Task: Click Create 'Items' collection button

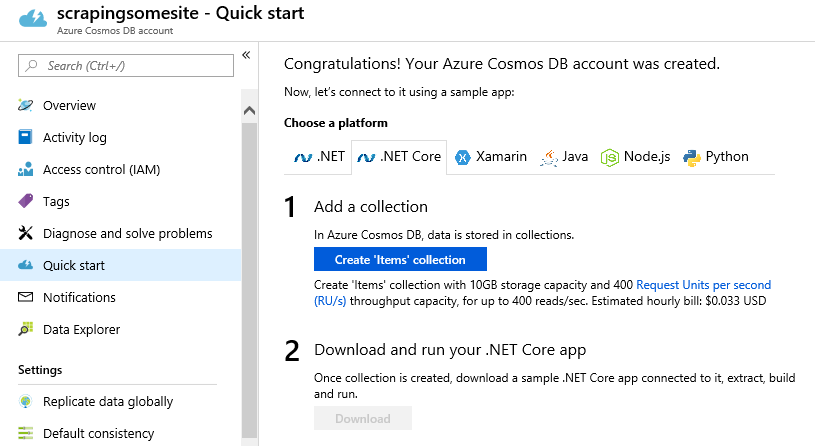Action: [400, 259]
